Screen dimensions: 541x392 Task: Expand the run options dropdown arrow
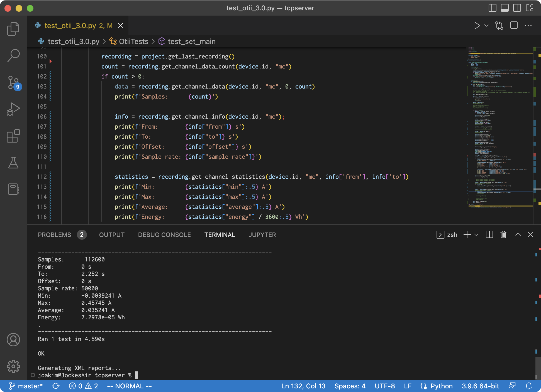click(486, 26)
